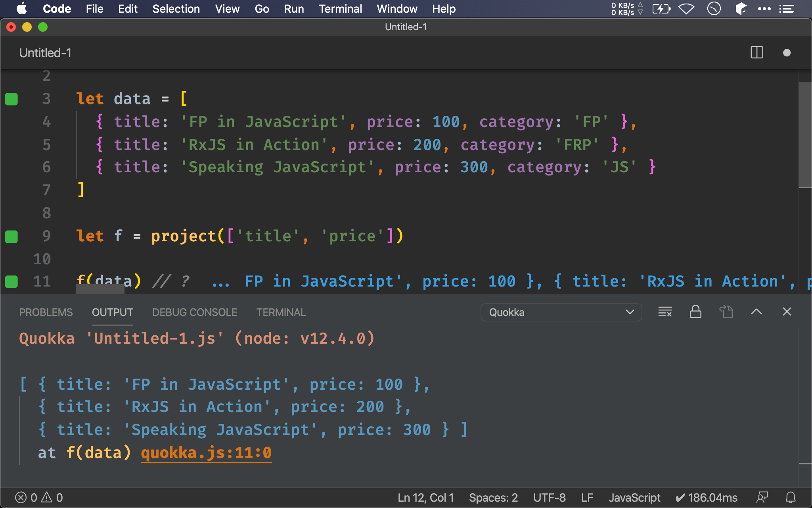Toggle the green breakpoint on line 9
812x508 pixels.
point(11,236)
